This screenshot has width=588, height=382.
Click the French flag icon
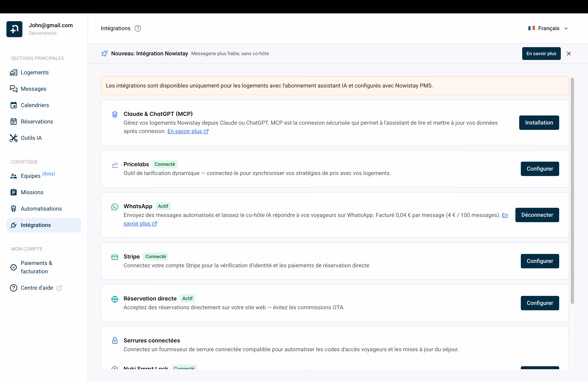531,28
